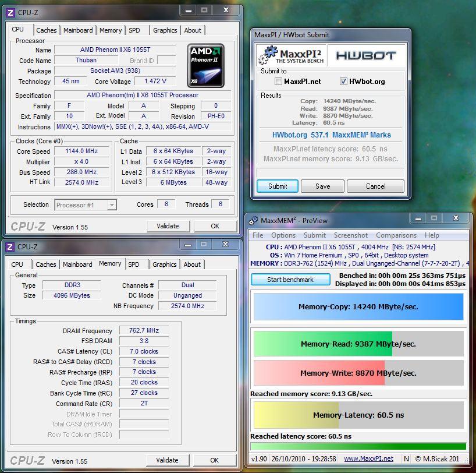
Task: Open SPD tab in top CPU-Z window
Action: pos(134,30)
